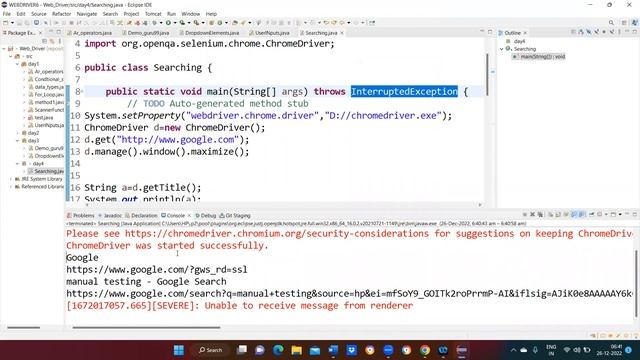Viewport: 640px width, 360px height.
Task: Click the Remove Launch console icon
Action: [x=532, y=215]
